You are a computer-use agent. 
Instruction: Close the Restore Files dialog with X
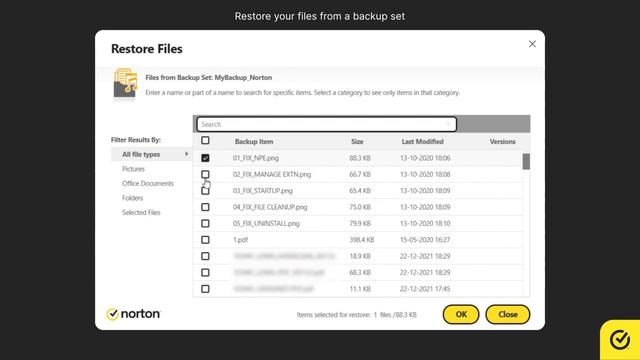coord(532,44)
